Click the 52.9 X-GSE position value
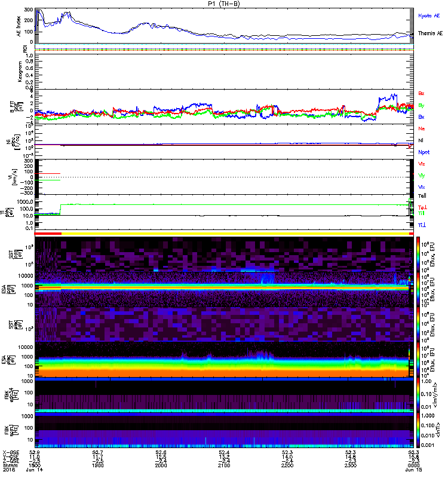Image resolution: width=448 pixels, height=478 pixels. (35, 452)
